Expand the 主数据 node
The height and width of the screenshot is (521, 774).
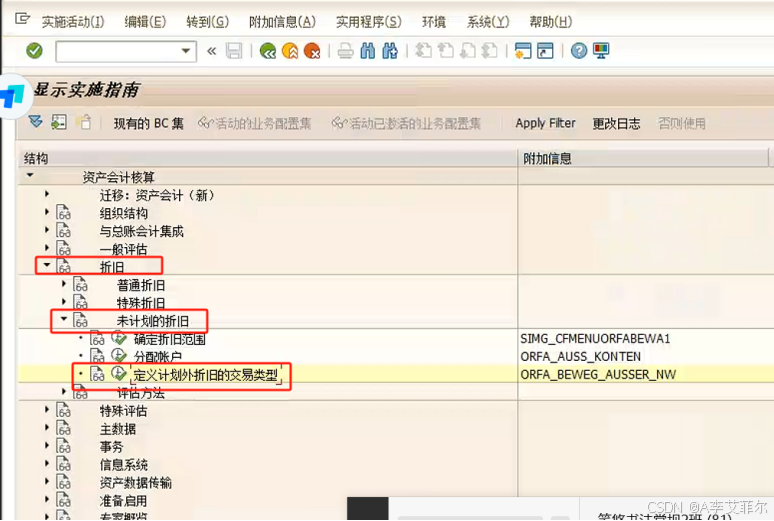pyautogui.click(x=47, y=427)
